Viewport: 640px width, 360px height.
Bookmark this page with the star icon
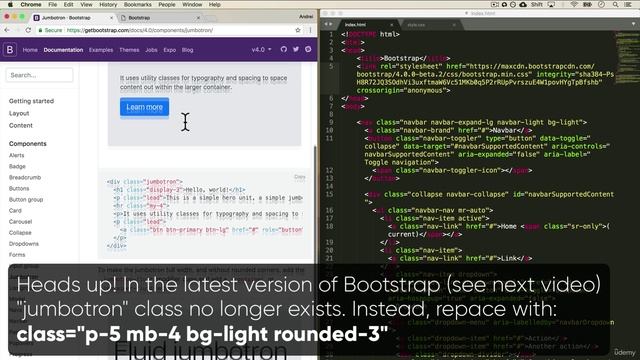(298, 30)
